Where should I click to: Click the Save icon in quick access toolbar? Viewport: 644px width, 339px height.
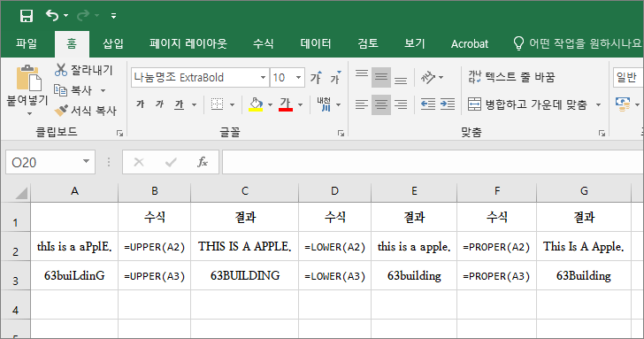[27, 16]
